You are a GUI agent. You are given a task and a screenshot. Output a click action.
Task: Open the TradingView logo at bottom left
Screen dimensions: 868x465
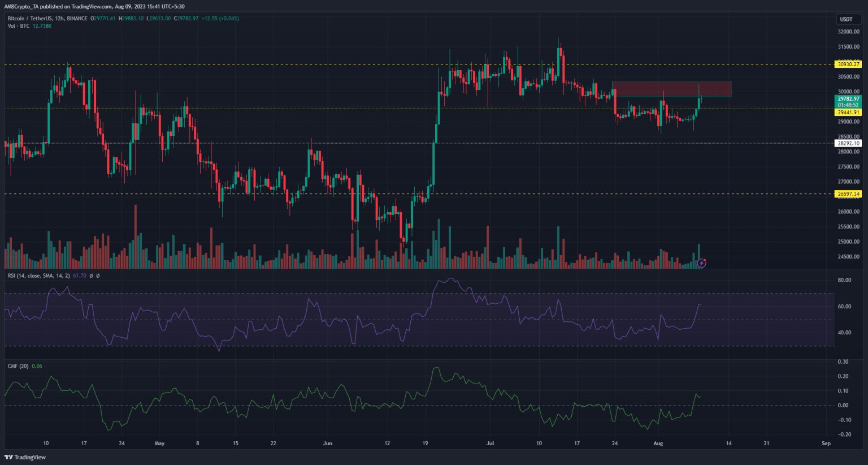[x=25, y=457]
